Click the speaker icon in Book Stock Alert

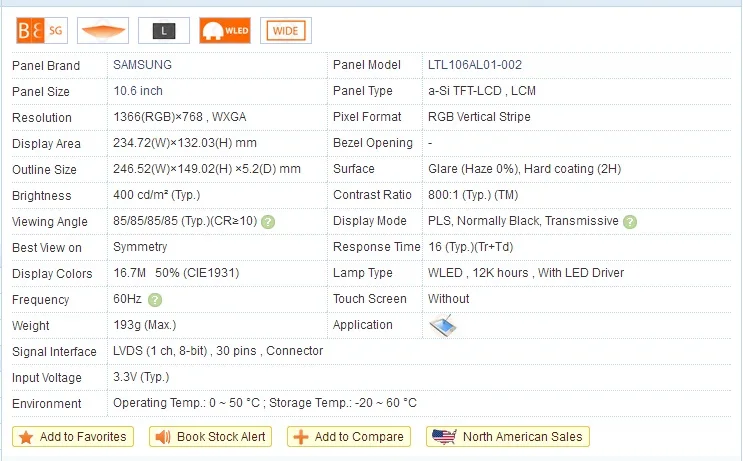(163, 437)
